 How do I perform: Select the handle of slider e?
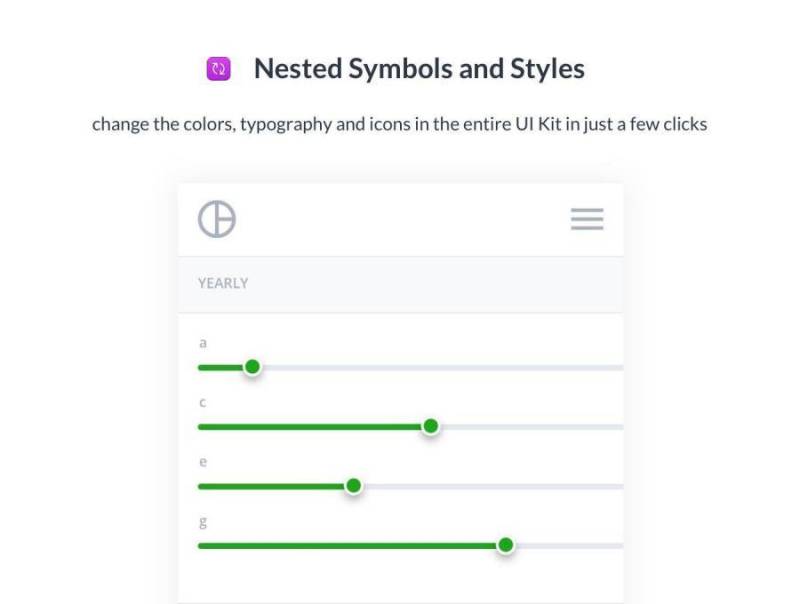tap(353, 486)
